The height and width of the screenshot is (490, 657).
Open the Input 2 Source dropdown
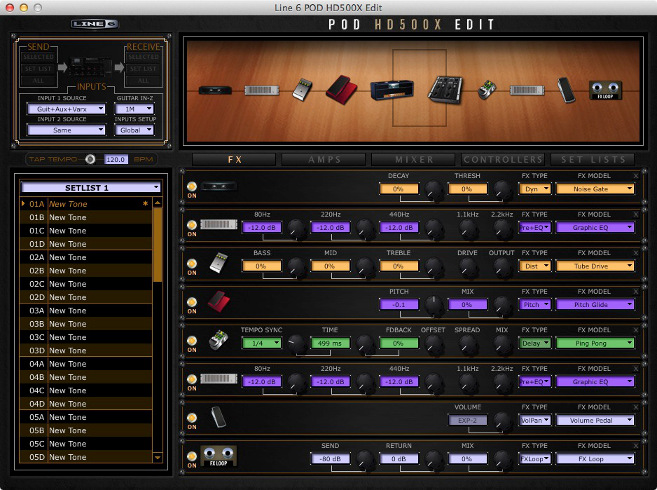click(x=66, y=130)
